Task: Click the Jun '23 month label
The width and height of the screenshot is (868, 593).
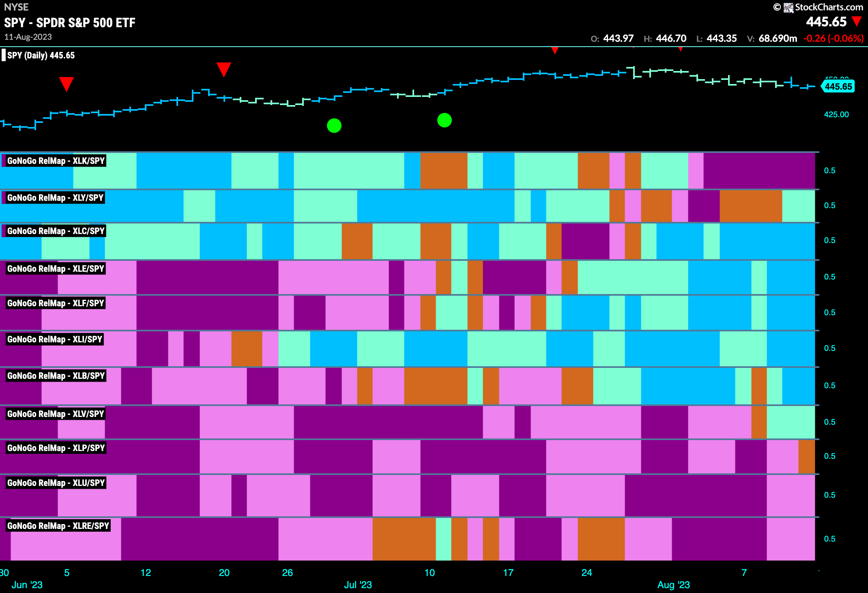Action: [x=27, y=585]
